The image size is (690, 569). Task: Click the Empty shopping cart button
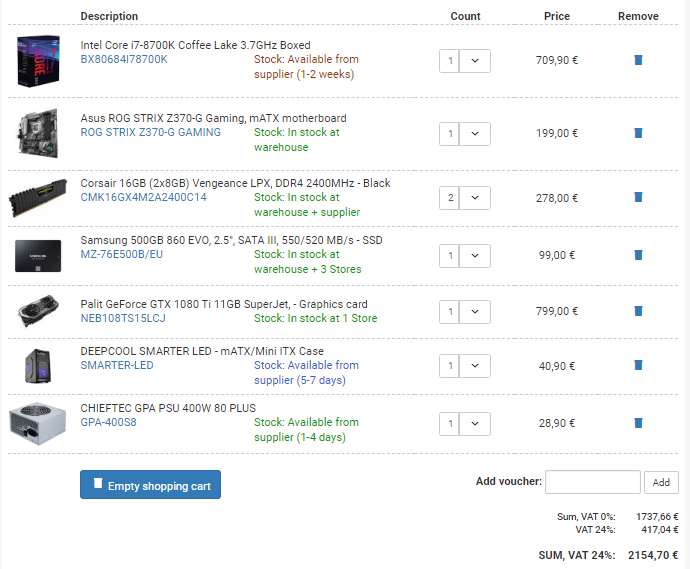coord(150,485)
